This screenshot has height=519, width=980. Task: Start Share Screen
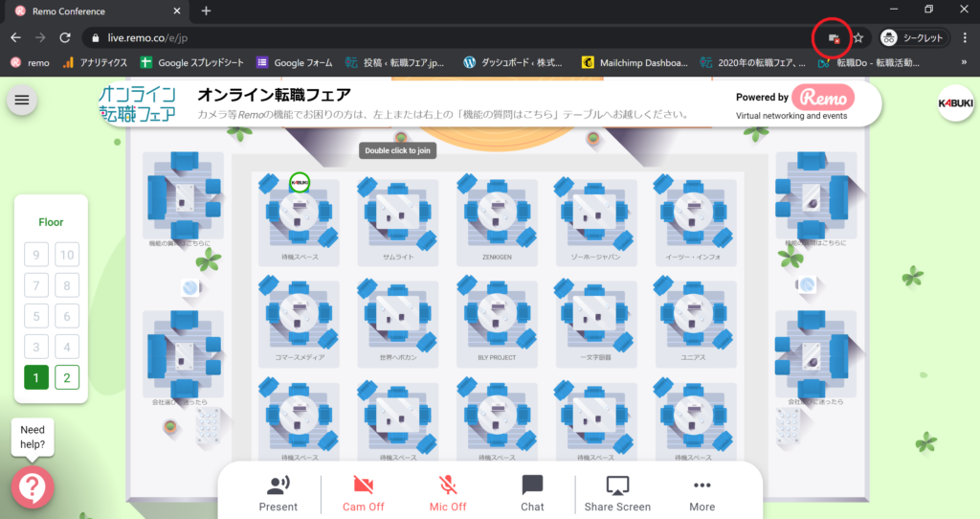pyautogui.click(x=617, y=494)
